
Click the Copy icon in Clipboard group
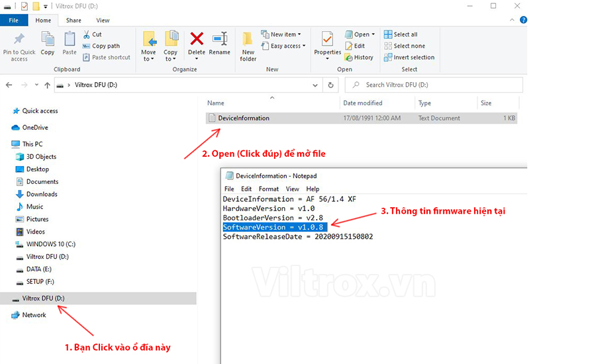click(48, 39)
